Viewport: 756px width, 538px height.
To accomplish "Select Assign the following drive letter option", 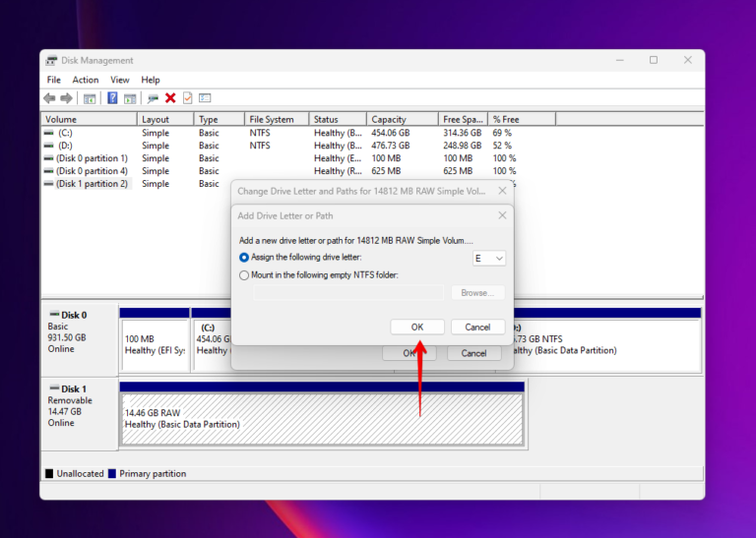I will click(x=245, y=258).
